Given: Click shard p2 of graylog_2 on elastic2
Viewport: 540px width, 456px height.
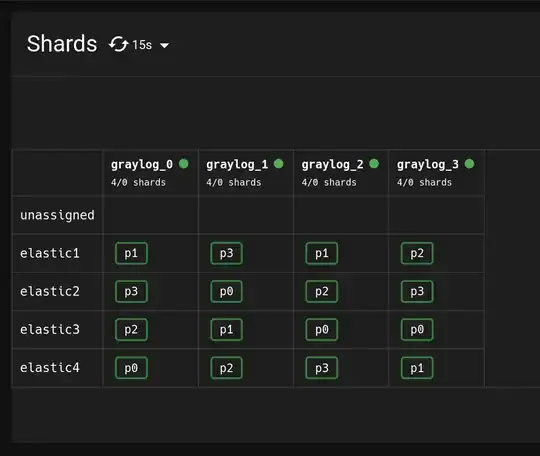Looking at the screenshot, I should coord(322,292).
